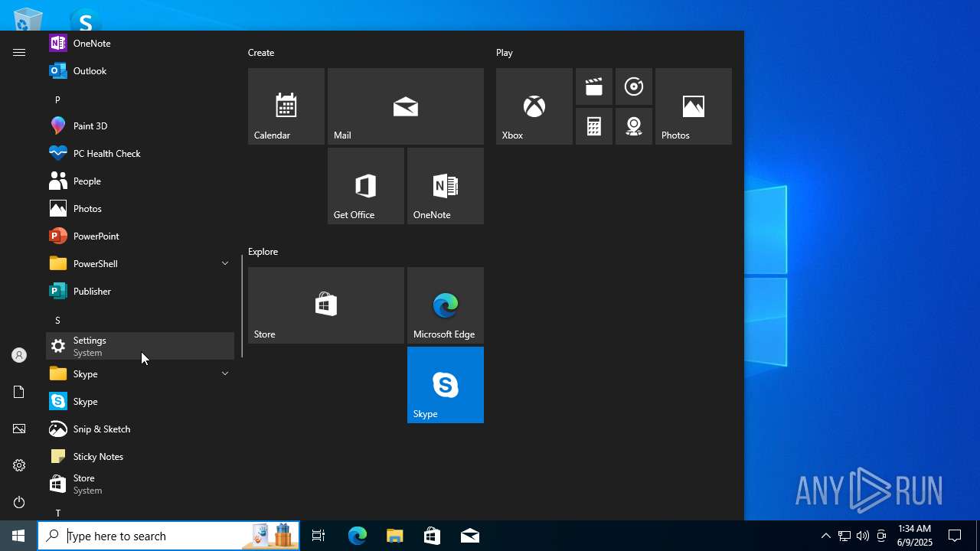Viewport: 980px width, 551px height.
Task: Open the Groove Music small tile
Action: 634,86
